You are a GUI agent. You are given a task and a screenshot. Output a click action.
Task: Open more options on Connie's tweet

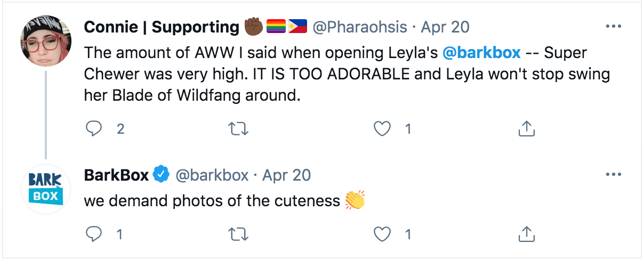(614, 26)
